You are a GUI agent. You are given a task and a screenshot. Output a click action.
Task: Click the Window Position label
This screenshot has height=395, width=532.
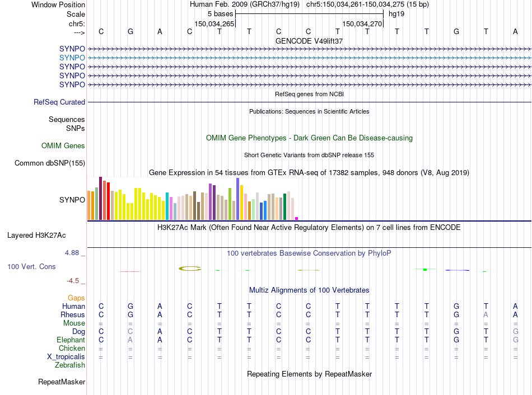(x=58, y=4)
